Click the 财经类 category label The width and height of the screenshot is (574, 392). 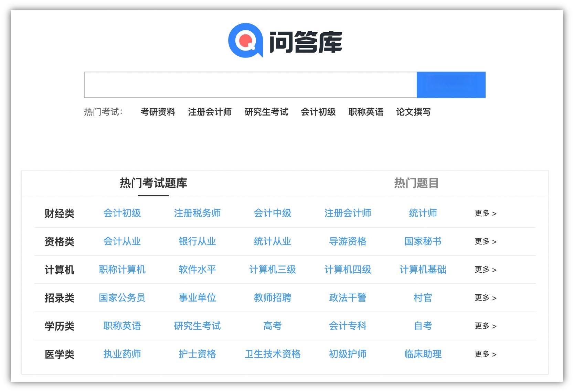pyautogui.click(x=60, y=214)
